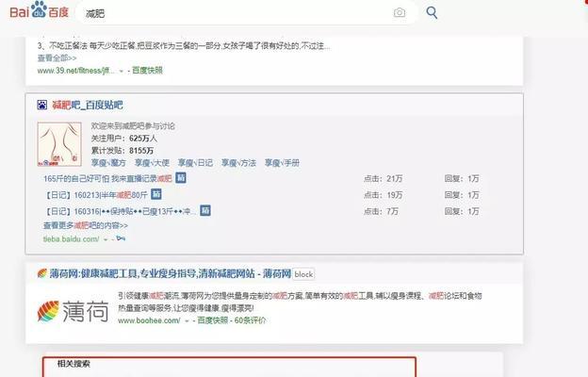Click the Baidu logo
Screen dimensions: 588x377
(x=39, y=10)
